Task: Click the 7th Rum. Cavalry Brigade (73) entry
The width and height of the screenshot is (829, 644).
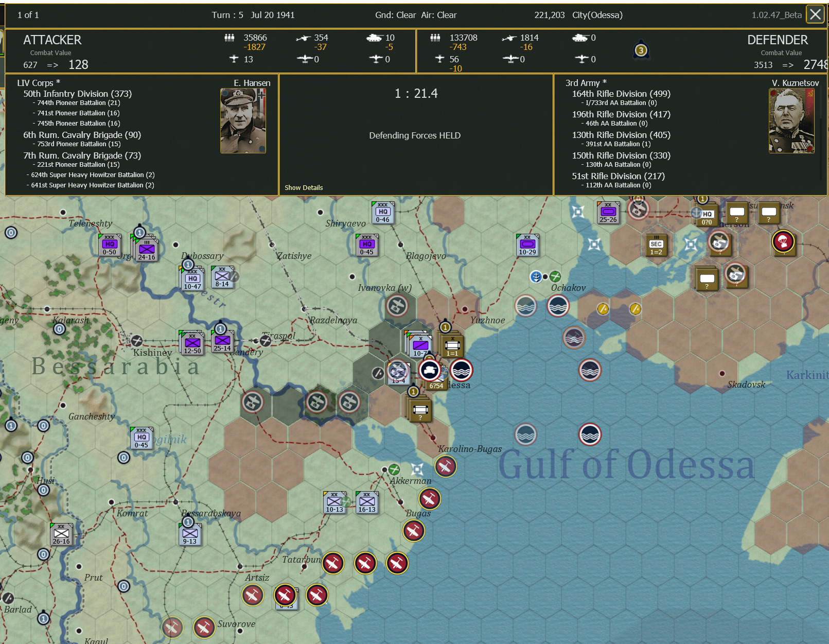Action: pyautogui.click(x=82, y=155)
